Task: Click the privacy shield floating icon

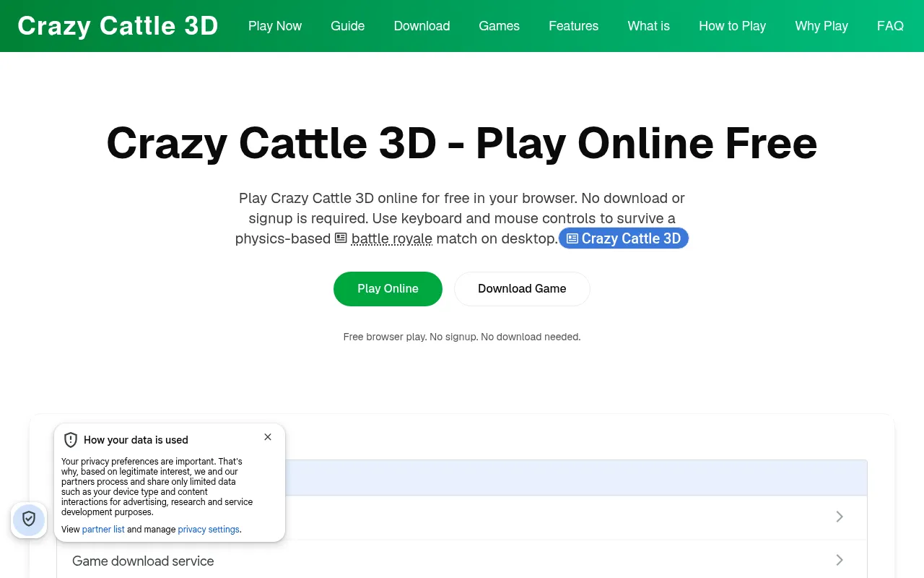Action: coord(29,519)
